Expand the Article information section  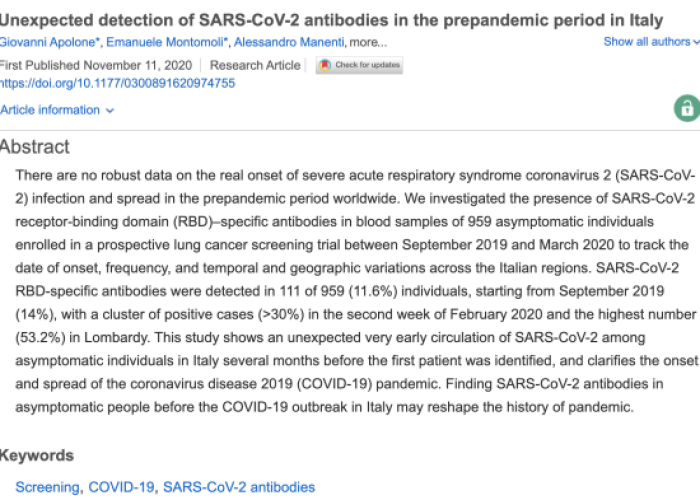(x=57, y=110)
